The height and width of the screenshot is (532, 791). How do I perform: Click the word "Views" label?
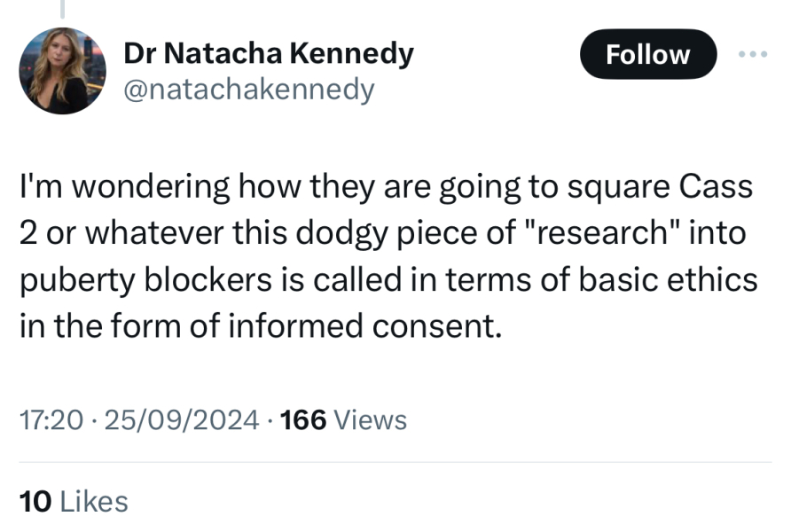pos(371,419)
